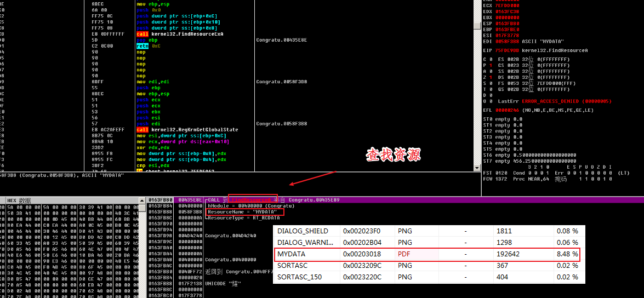Select the ST7 FPU register row
The image size is (644, 298).
(x=530, y=161)
